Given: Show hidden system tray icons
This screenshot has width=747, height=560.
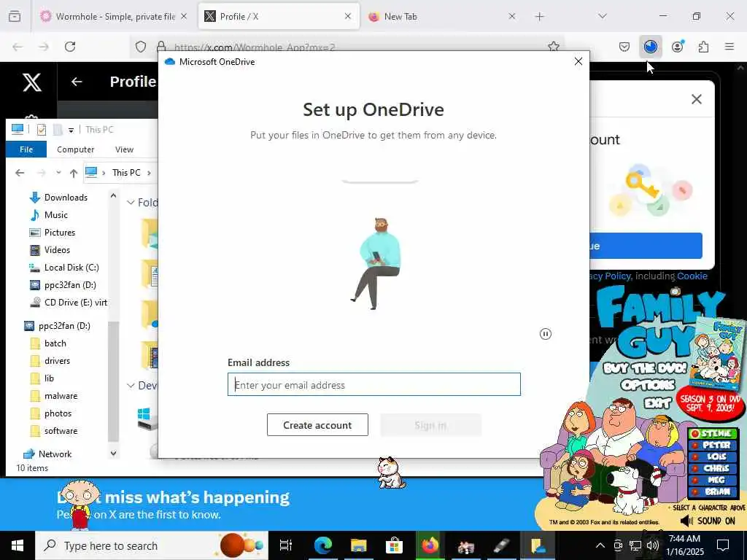Looking at the screenshot, I should click(x=600, y=545).
